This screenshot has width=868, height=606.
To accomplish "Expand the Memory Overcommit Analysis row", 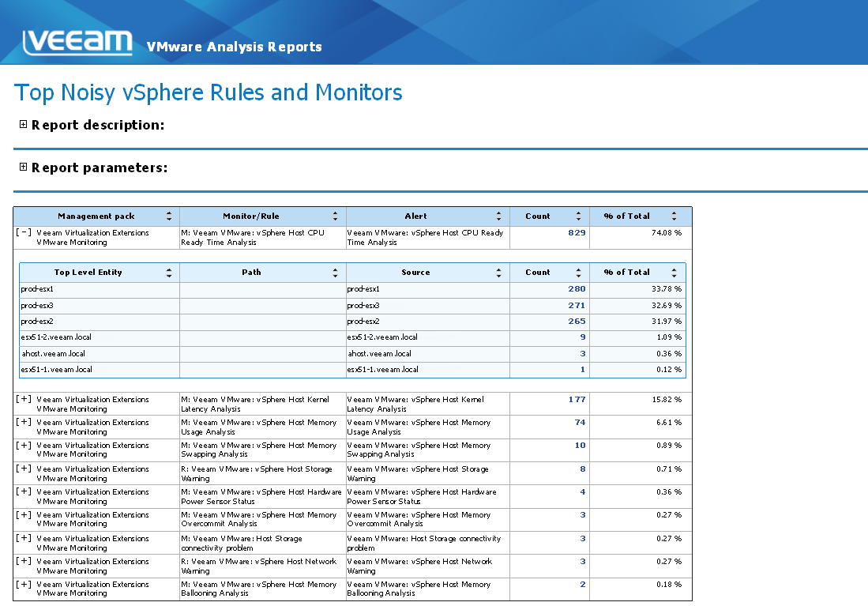I will point(24,514).
